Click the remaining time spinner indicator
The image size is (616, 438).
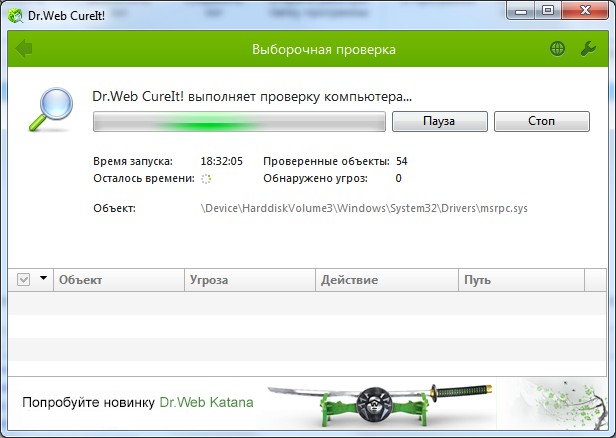[206, 179]
